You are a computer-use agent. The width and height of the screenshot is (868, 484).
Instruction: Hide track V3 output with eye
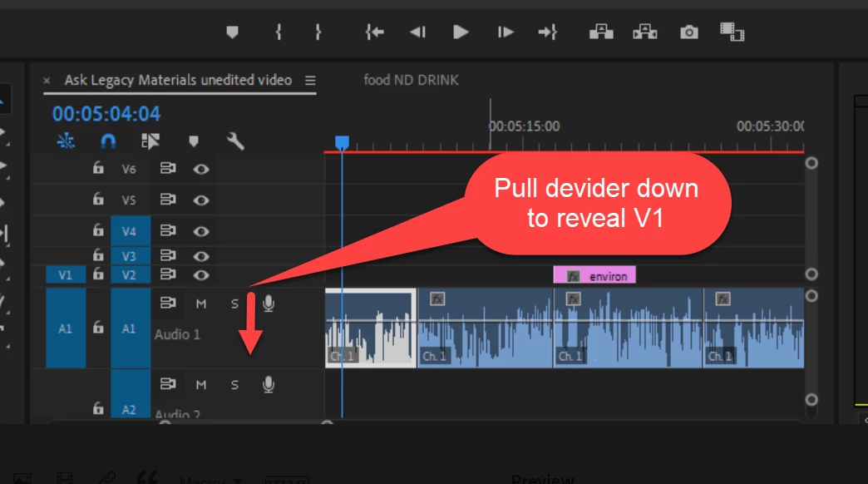pyautogui.click(x=201, y=256)
